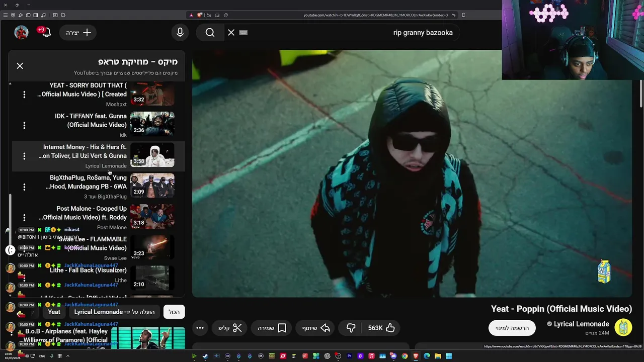Open the account avatar menu
Screen dimensions: 644x362
click(21, 33)
